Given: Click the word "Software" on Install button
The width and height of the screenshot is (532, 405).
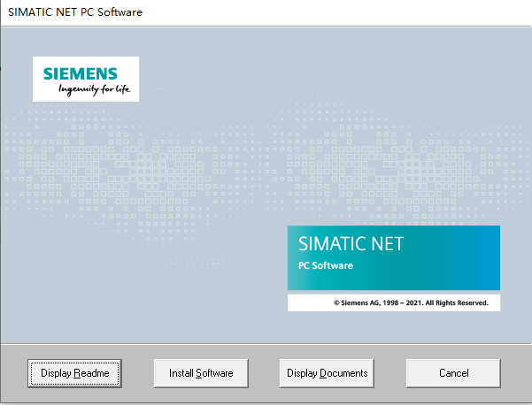Looking at the screenshot, I should (x=214, y=373).
